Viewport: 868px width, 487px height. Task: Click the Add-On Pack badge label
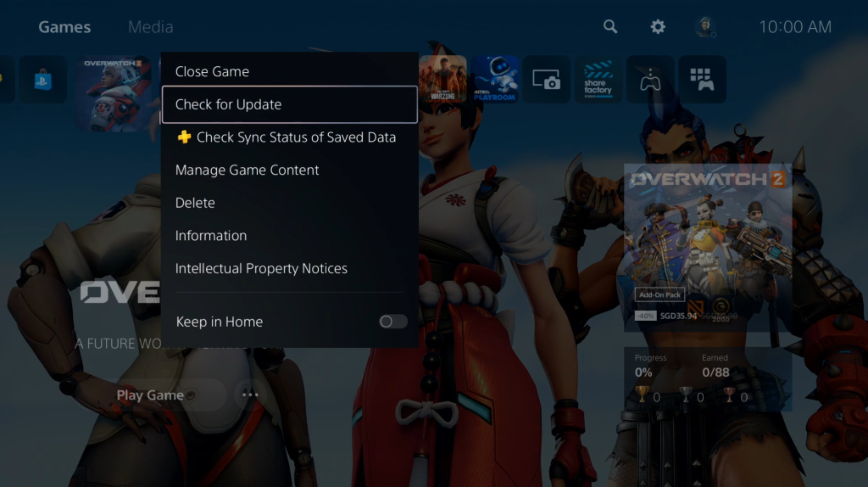pos(659,294)
